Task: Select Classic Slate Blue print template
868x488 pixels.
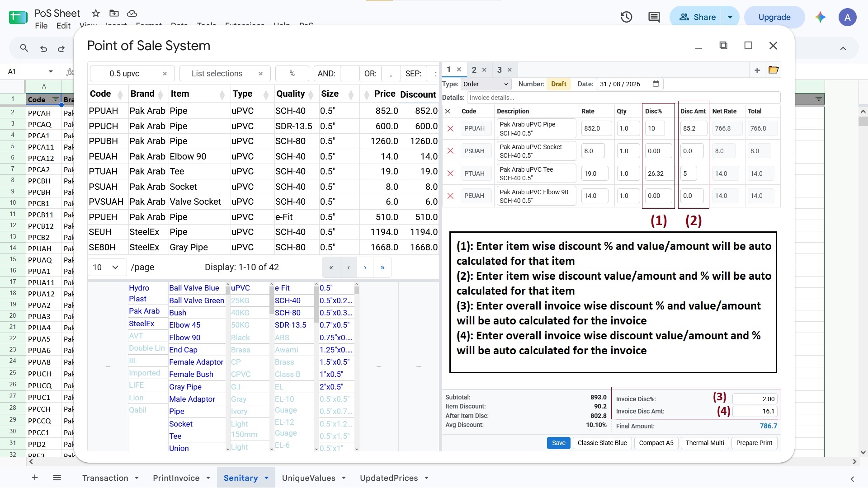Action: [602, 443]
